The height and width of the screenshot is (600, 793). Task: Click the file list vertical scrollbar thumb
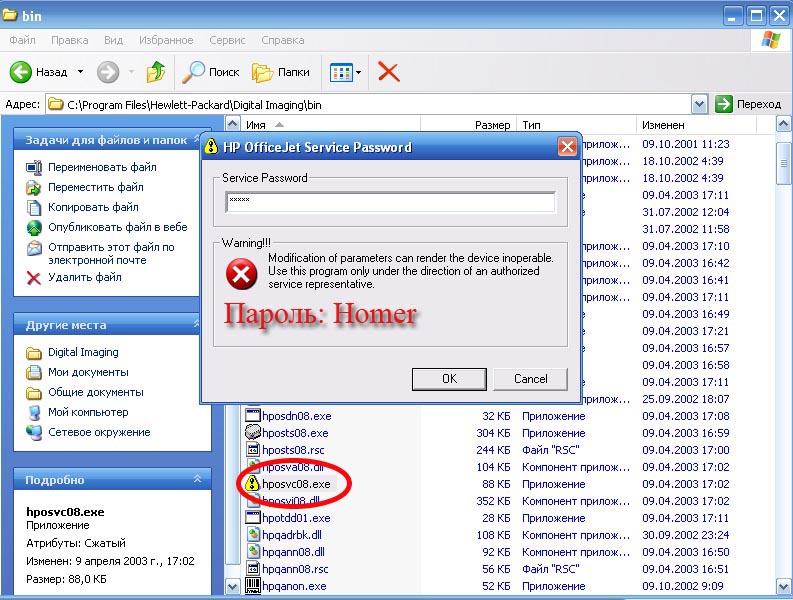pos(783,163)
